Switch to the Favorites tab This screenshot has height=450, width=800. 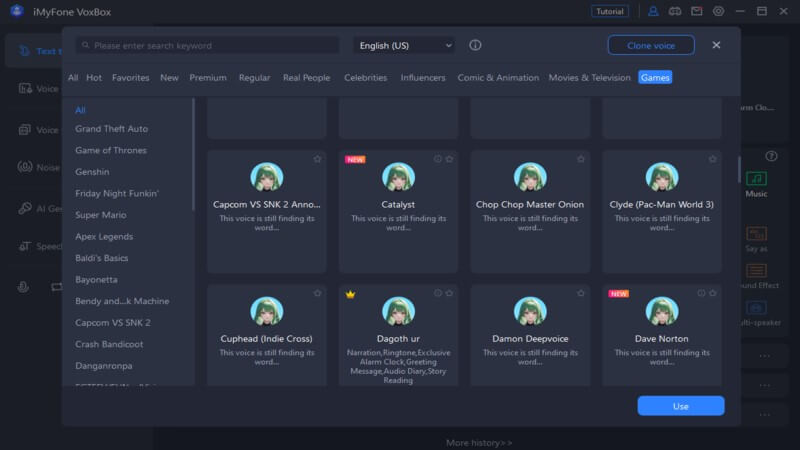coord(131,78)
